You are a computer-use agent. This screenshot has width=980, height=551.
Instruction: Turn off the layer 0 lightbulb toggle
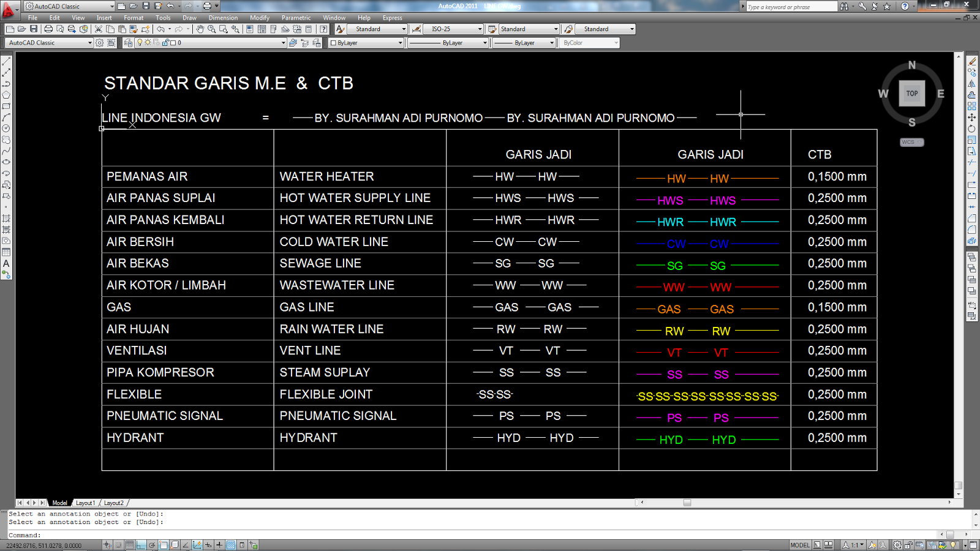(140, 43)
